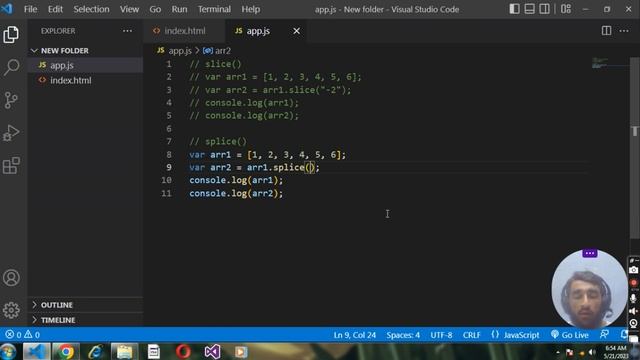Open Explorer views and more actions menu

(127, 31)
